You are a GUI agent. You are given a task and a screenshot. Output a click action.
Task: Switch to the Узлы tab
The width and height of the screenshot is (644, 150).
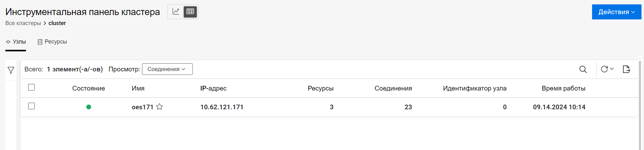click(x=16, y=42)
